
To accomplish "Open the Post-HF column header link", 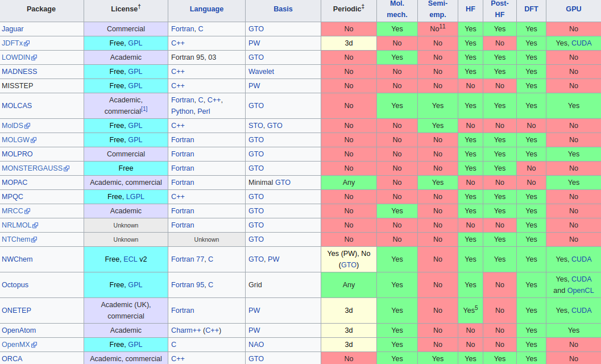I will point(499,9).
